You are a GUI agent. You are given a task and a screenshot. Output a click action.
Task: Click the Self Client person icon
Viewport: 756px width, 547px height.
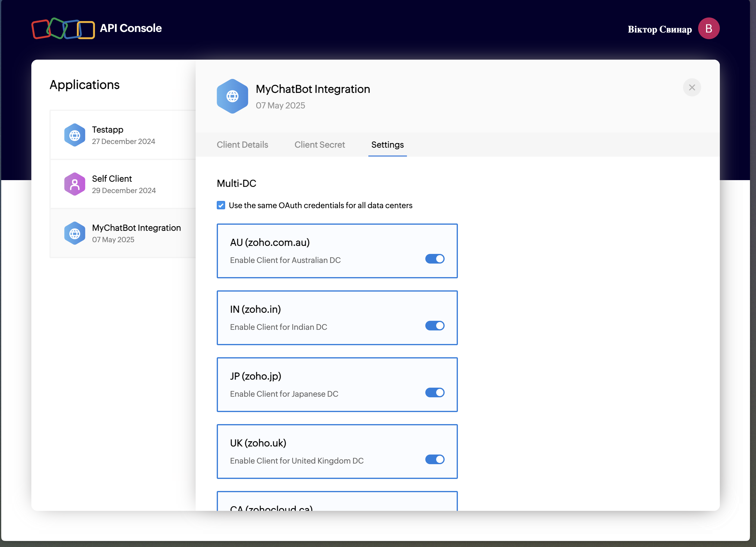point(75,184)
